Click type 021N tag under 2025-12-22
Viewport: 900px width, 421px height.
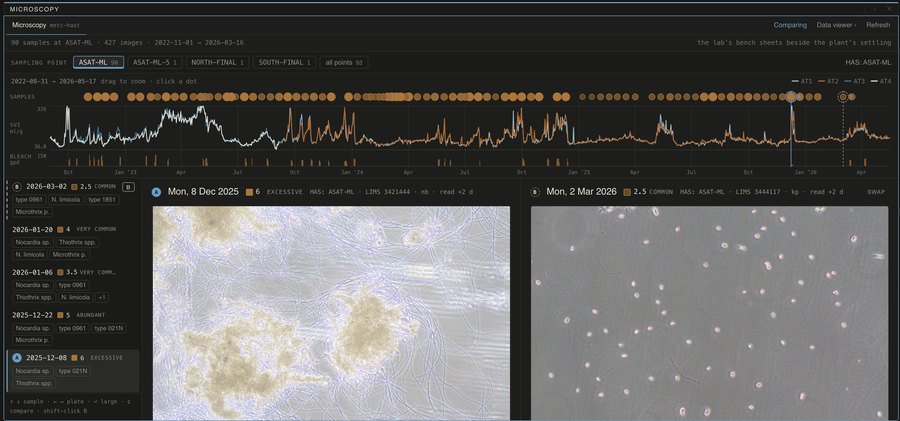click(x=109, y=328)
